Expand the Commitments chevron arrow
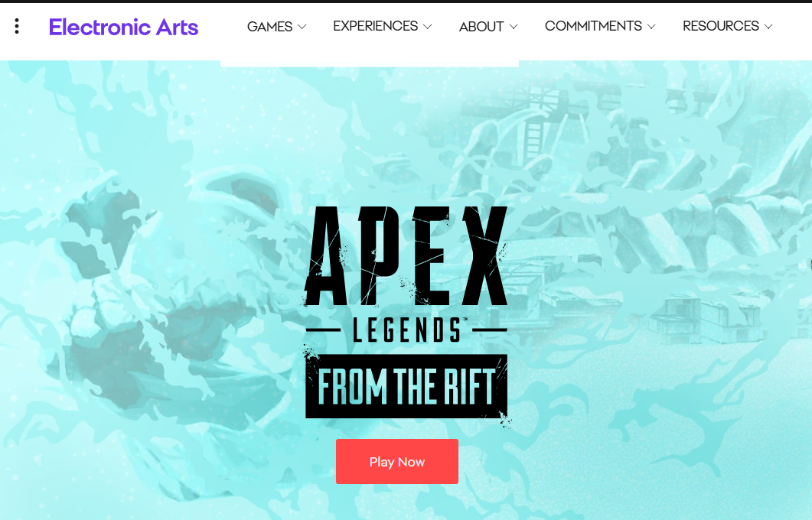The height and width of the screenshot is (520, 812). point(651,27)
